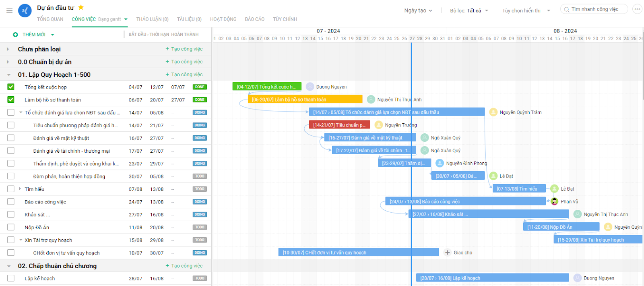The height and width of the screenshot is (286, 644).
Task: Click the green Tổng kết cuộc họp gantt bar
Action: (266, 87)
